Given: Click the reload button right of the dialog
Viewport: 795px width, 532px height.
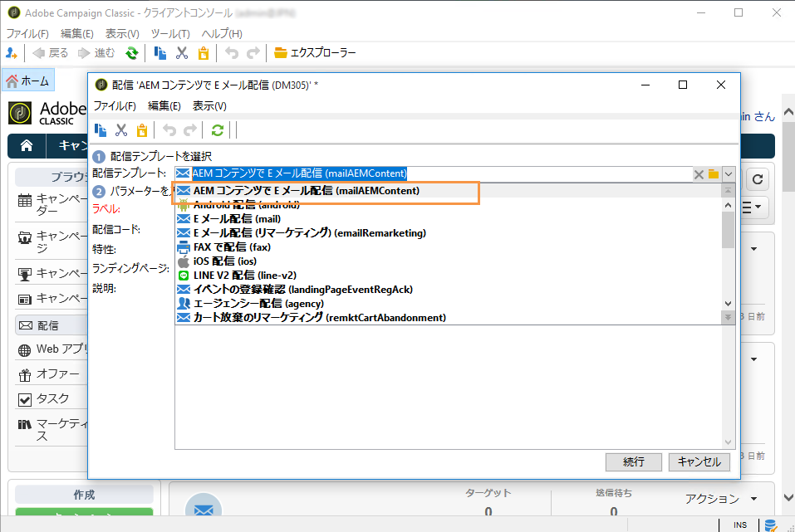Looking at the screenshot, I should pyautogui.click(x=758, y=179).
